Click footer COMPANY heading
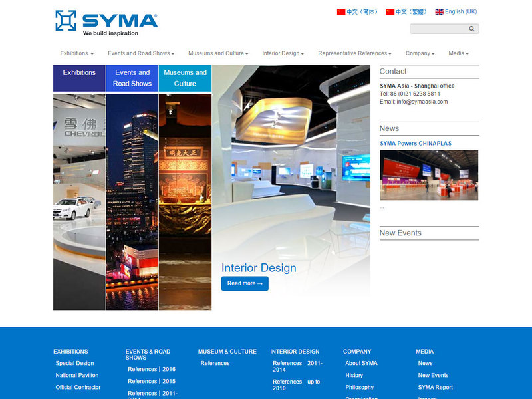This screenshot has width=532, height=399. (357, 352)
